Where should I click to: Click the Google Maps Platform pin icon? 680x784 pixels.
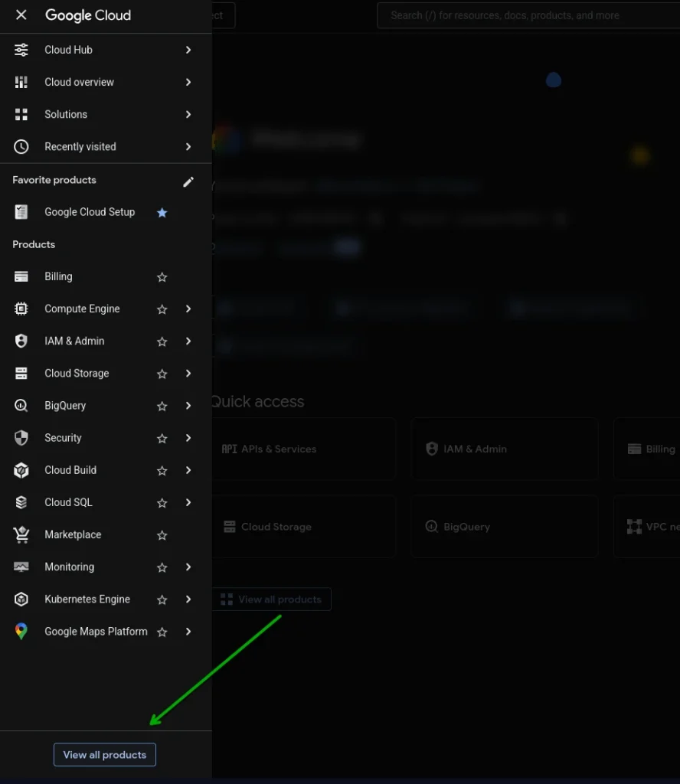point(21,632)
